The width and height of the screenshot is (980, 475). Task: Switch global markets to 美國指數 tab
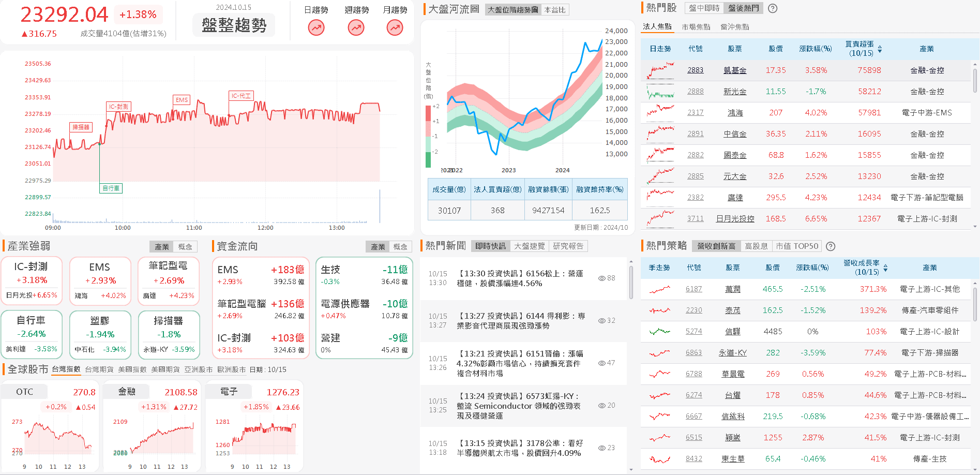coord(132,369)
